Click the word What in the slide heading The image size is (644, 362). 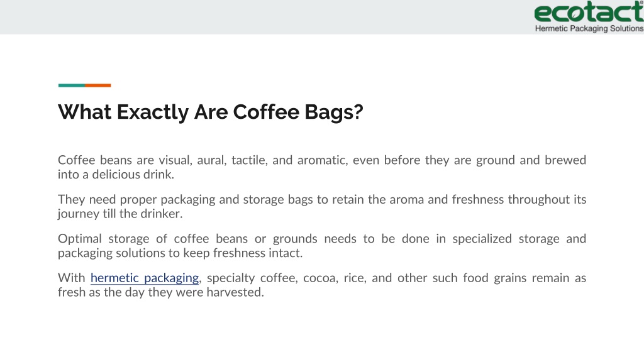pyautogui.click(x=85, y=112)
